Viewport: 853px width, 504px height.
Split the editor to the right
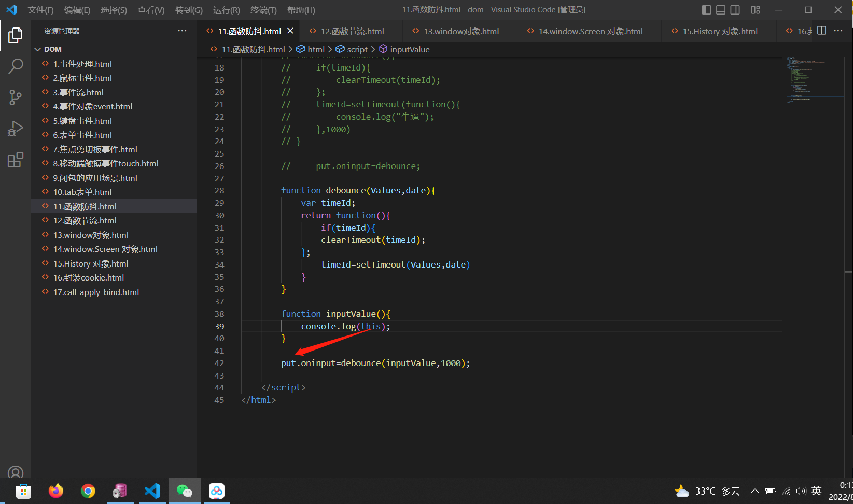821,31
